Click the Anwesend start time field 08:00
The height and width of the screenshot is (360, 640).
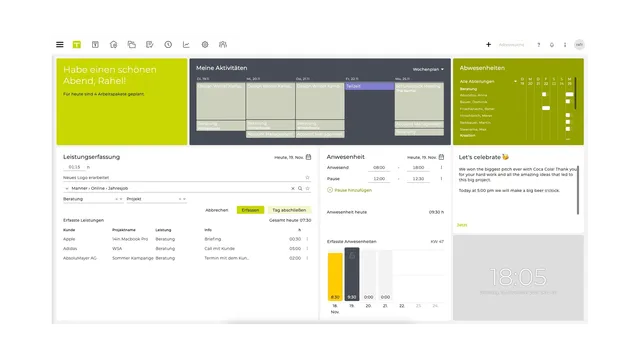tap(379, 168)
